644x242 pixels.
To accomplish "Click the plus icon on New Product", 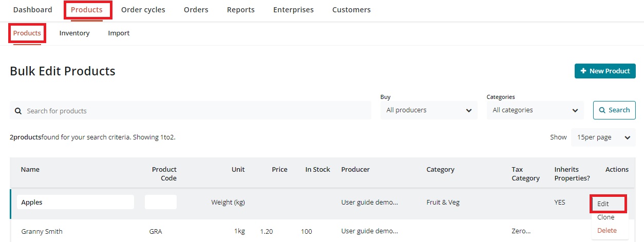I will click(x=583, y=71).
